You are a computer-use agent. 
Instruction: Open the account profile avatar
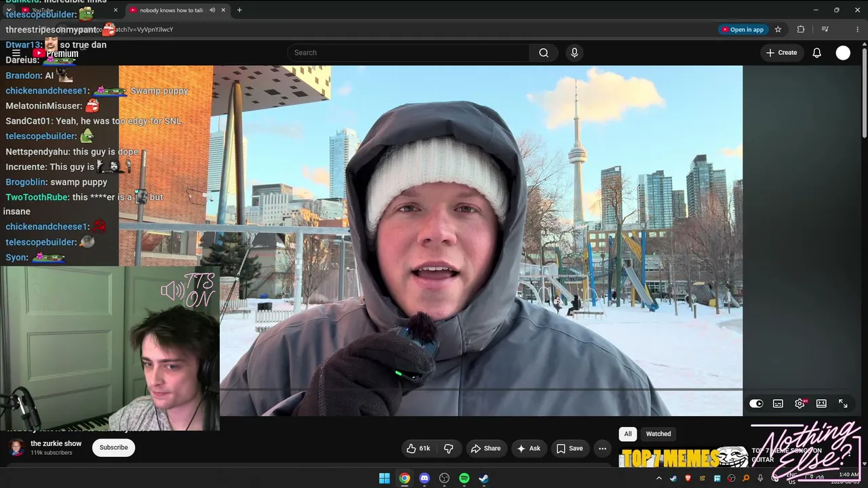click(843, 53)
